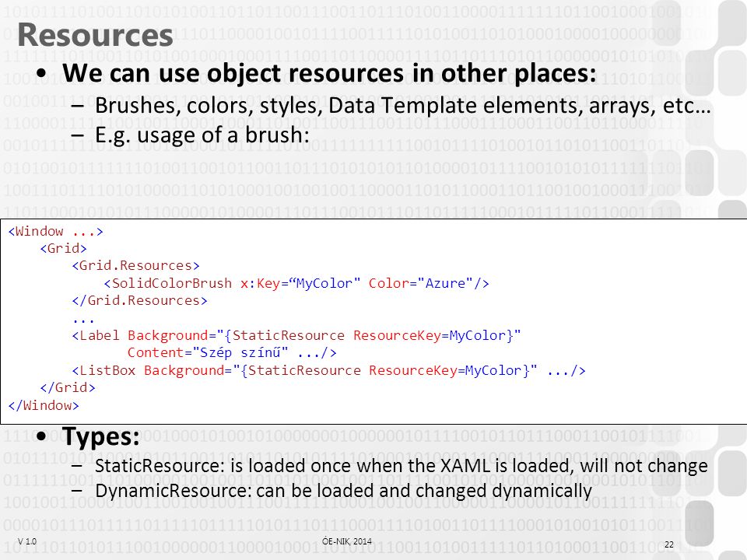Click the SolidColorBrush element name
The image size is (747, 560).
coord(171,283)
